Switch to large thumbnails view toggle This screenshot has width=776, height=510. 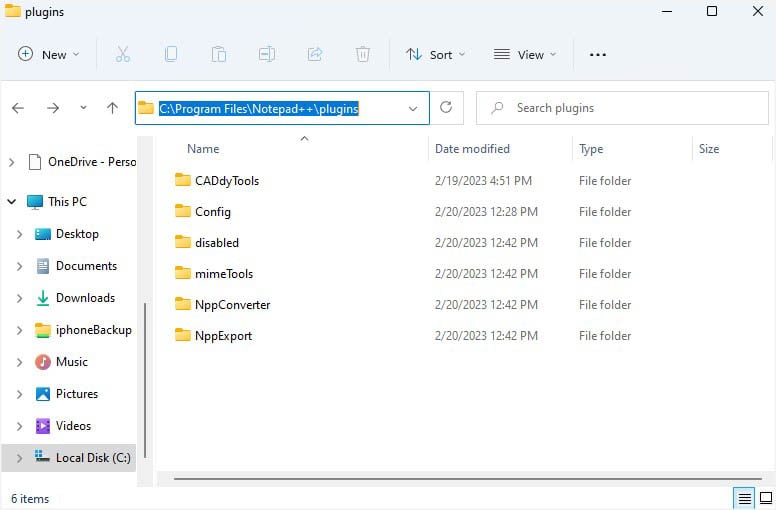coord(766,498)
